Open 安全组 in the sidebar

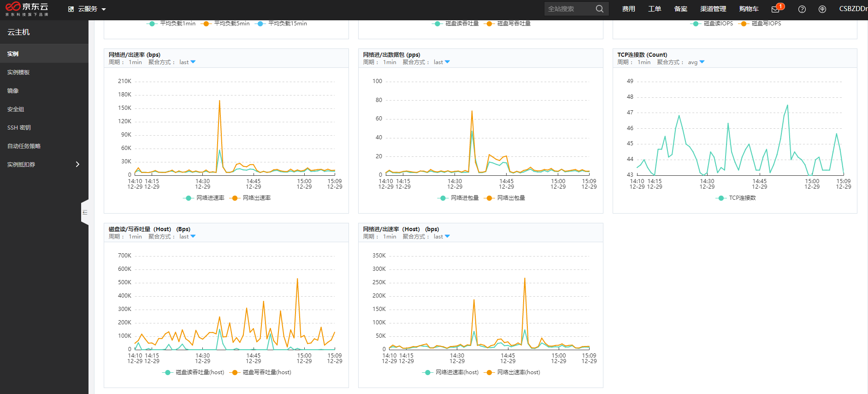click(44, 109)
